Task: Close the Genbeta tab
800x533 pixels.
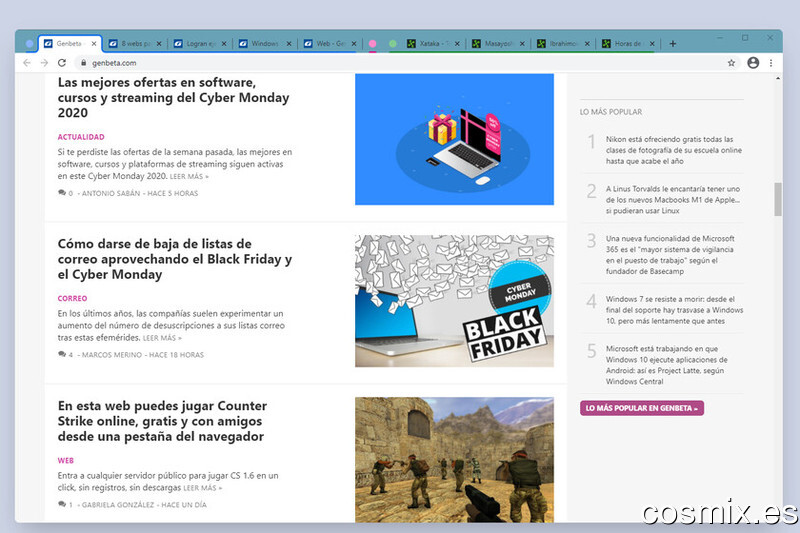Action: (x=94, y=44)
